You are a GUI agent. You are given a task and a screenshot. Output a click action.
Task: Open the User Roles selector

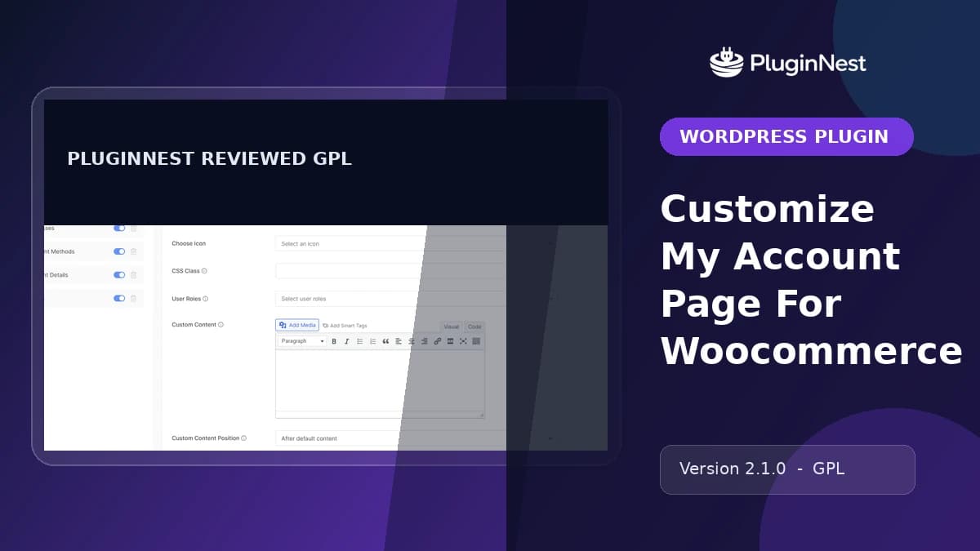(x=416, y=299)
